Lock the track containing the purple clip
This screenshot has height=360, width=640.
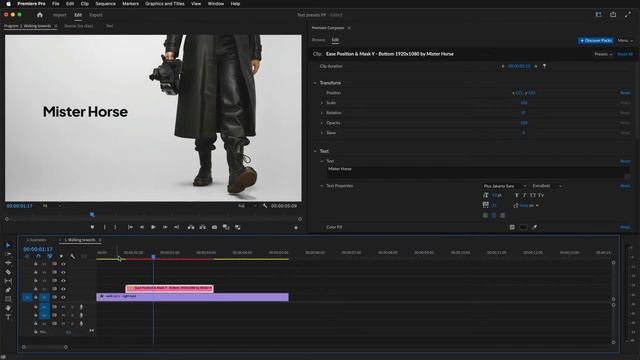click(x=36, y=297)
